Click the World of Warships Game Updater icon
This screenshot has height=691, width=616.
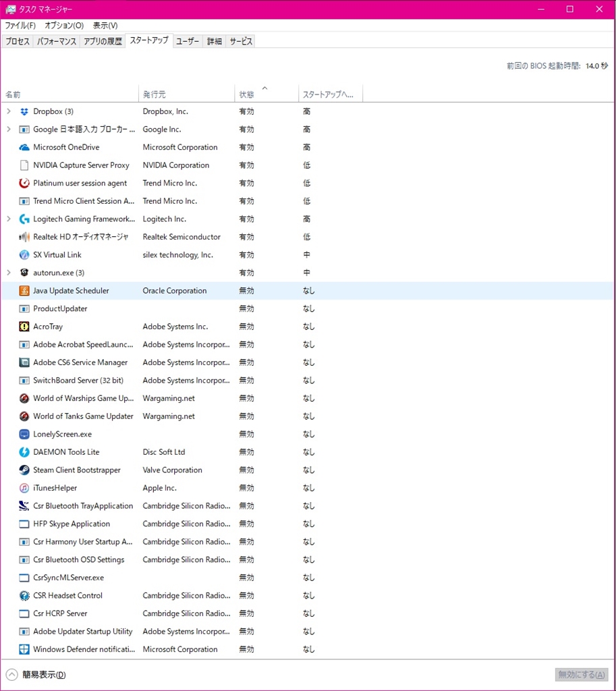pyautogui.click(x=24, y=398)
